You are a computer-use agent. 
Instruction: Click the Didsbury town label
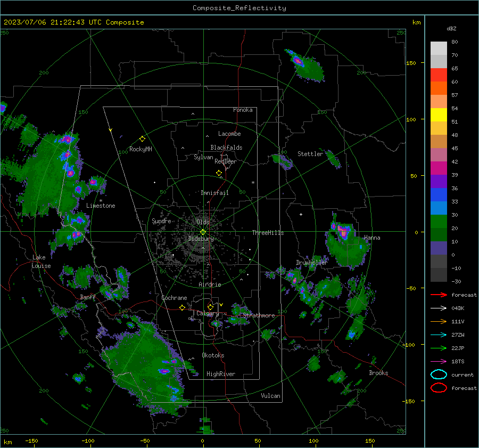coord(201,239)
